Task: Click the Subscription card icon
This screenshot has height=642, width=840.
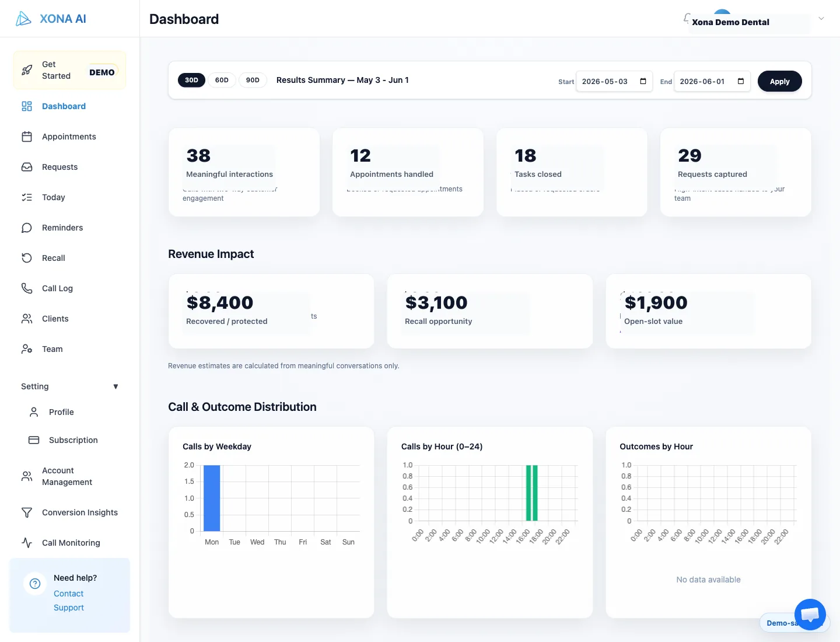Action: (x=34, y=440)
